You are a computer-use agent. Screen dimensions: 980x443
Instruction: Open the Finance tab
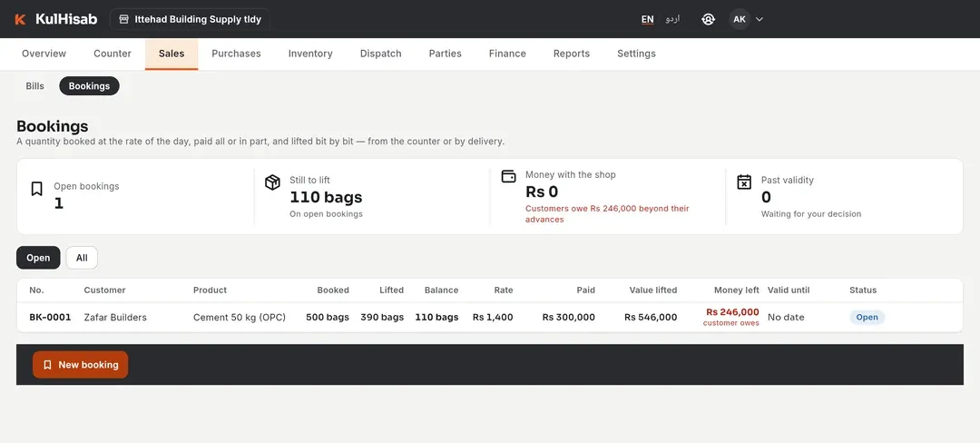(507, 54)
